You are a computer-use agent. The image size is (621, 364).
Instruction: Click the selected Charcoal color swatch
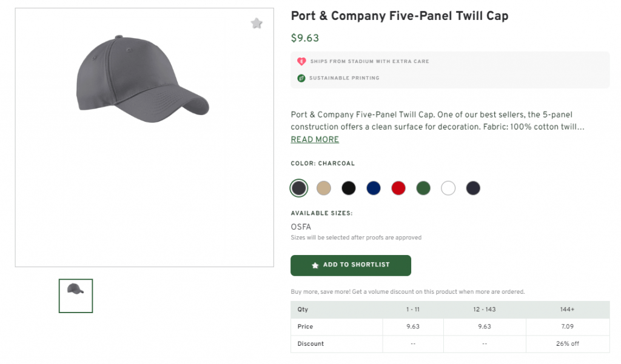pyautogui.click(x=298, y=188)
